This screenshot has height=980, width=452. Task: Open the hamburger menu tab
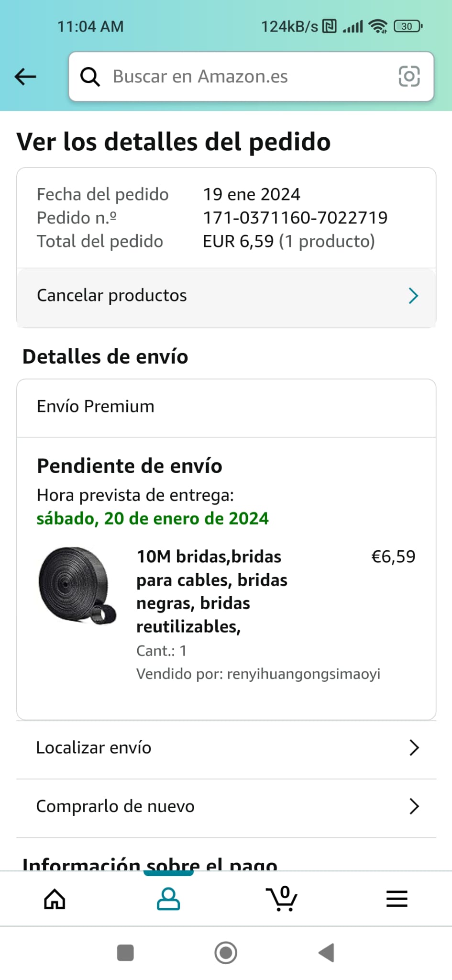pos(397,899)
